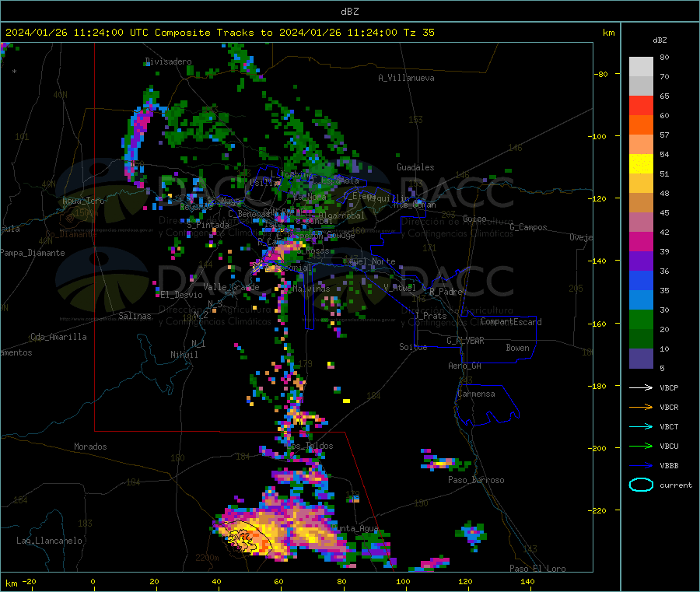This screenshot has height=592, width=700.
Task: Click the 51 dBZ yellow color swatch
Action: click(641, 164)
